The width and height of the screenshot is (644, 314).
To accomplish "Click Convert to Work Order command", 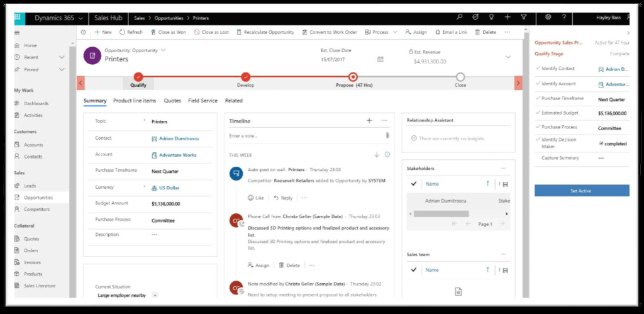I will 330,32.
